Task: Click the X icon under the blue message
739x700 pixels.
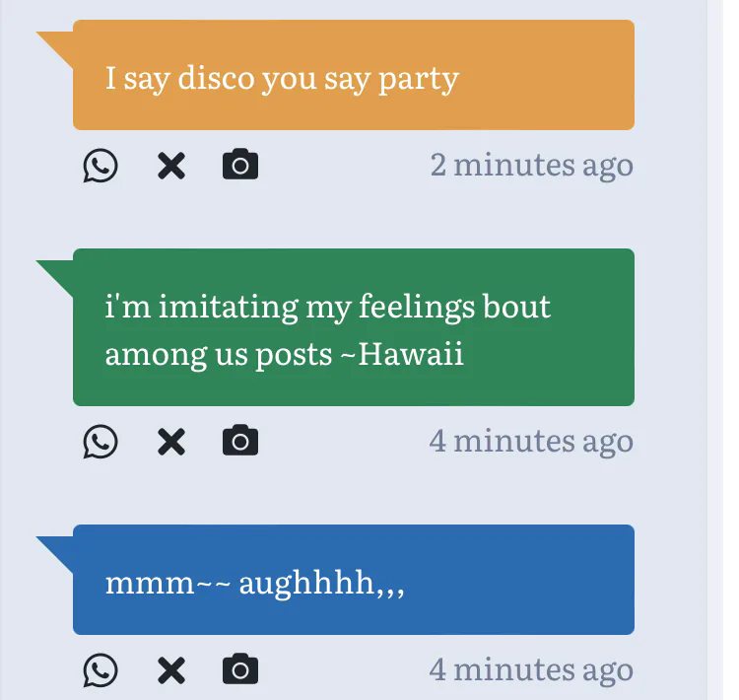Action: pyautogui.click(x=171, y=671)
